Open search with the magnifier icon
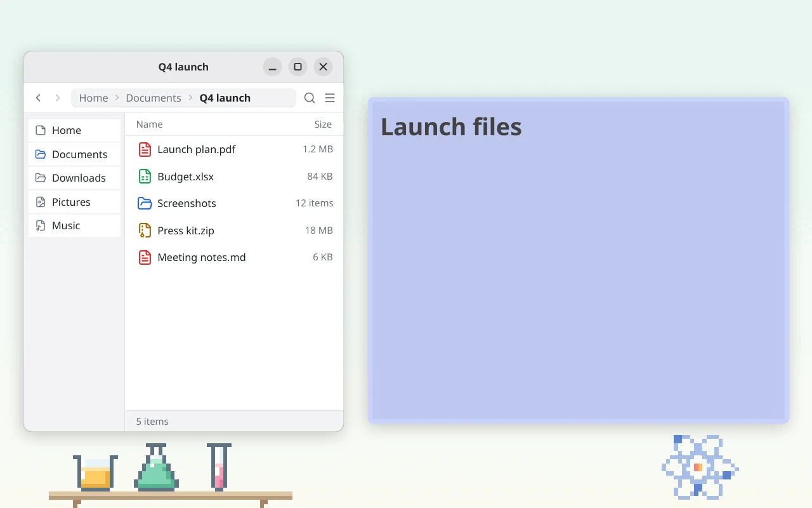The height and width of the screenshot is (508, 812). (x=310, y=98)
